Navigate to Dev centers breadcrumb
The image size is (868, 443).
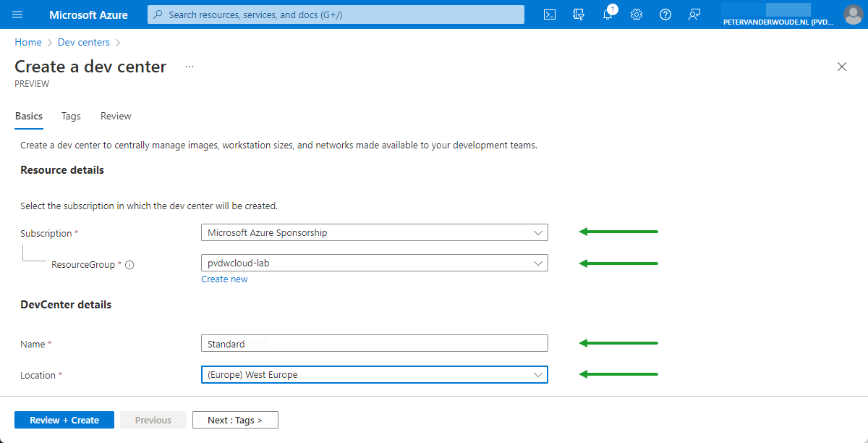(83, 42)
